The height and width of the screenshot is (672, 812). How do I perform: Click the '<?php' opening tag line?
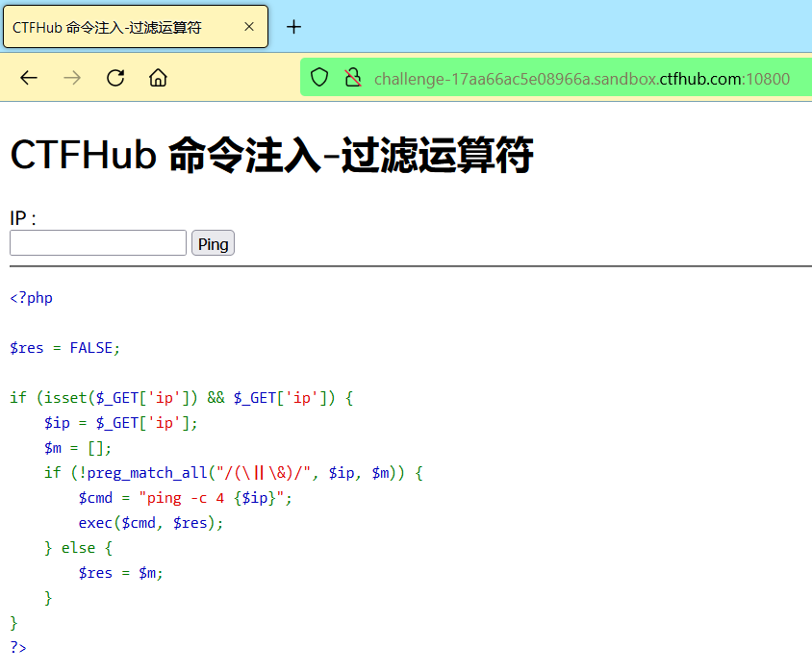click(31, 298)
